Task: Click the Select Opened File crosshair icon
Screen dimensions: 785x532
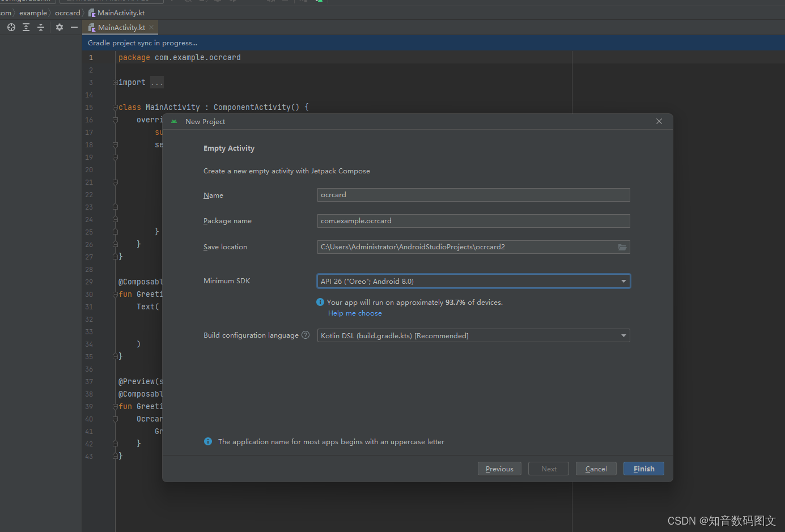Action: point(11,27)
